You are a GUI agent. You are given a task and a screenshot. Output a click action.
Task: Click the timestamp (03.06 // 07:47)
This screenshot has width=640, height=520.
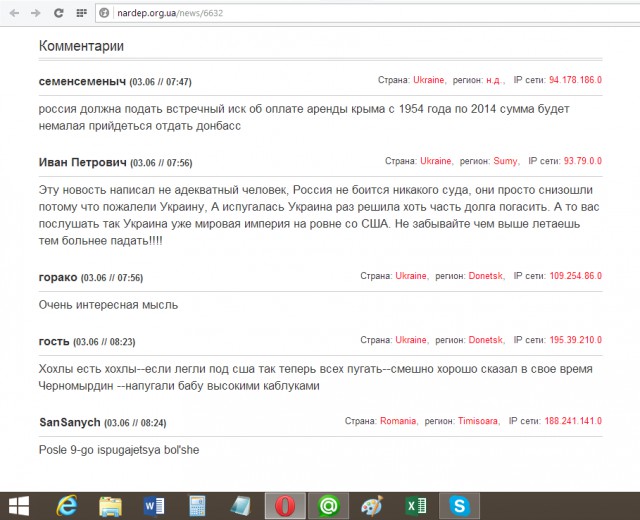click(160, 82)
